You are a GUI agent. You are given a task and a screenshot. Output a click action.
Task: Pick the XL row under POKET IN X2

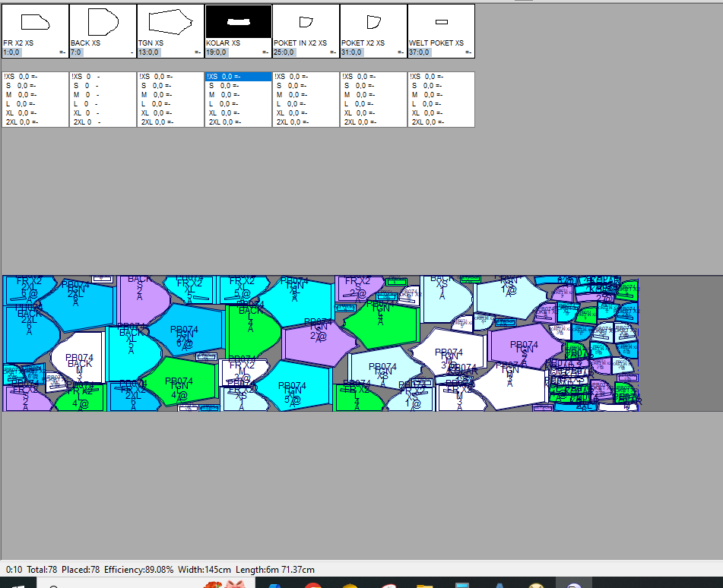(x=306, y=113)
